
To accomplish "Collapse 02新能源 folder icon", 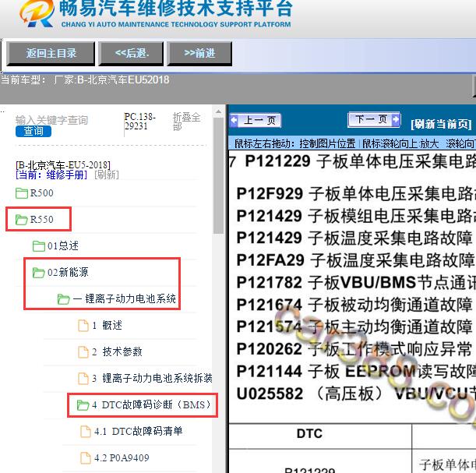I will (38, 272).
